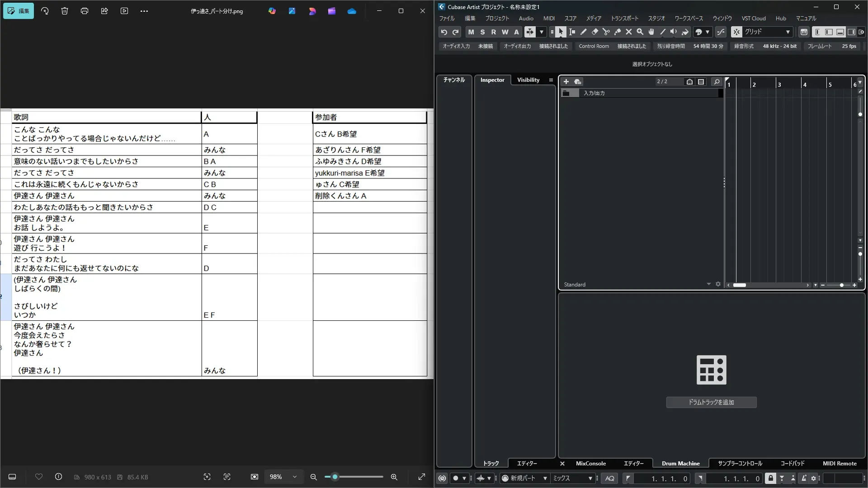Screen dimensions: 868x488
Task: Toggle the locator lock punch button
Action: 770,479
